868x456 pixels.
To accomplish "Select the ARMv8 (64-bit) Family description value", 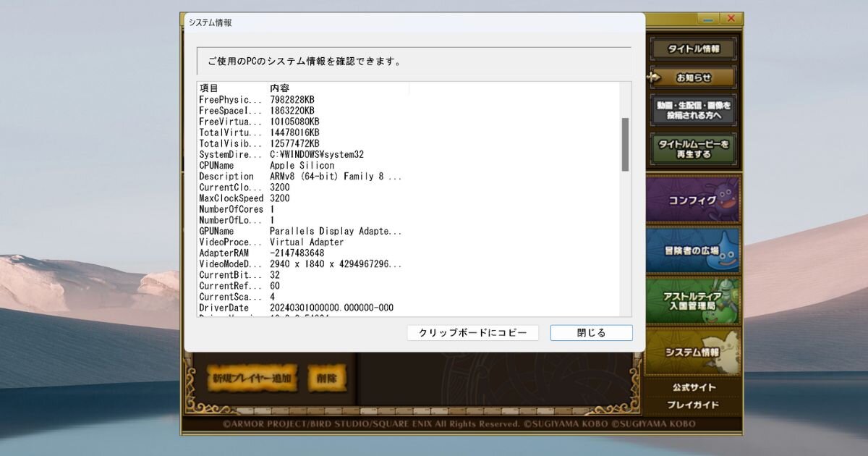I will click(336, 177).
